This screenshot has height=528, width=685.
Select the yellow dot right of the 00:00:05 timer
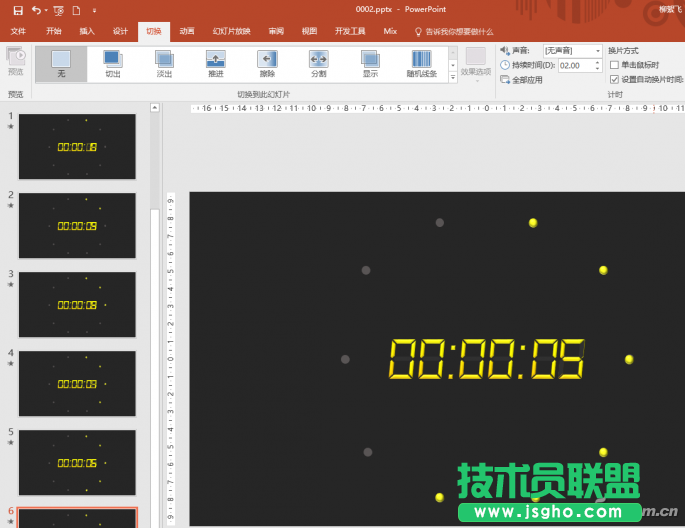pyautogui.click(x=629, y=359)
